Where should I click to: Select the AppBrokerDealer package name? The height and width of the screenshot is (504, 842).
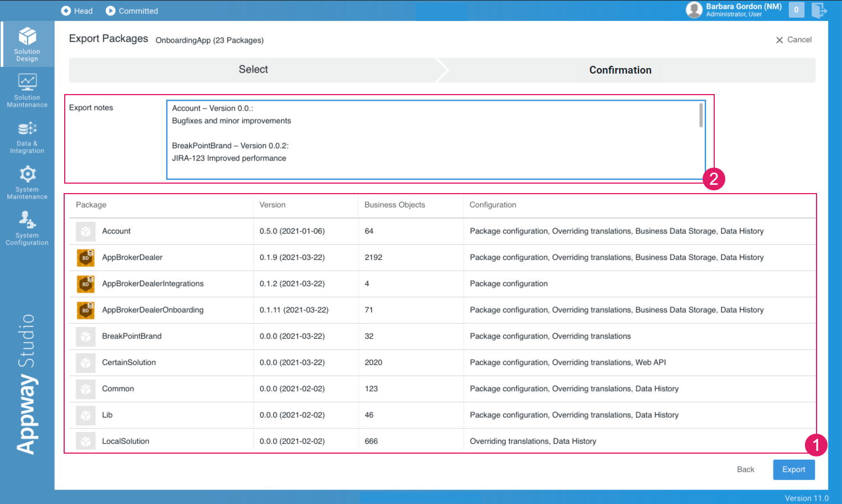(x=132, y=257)
